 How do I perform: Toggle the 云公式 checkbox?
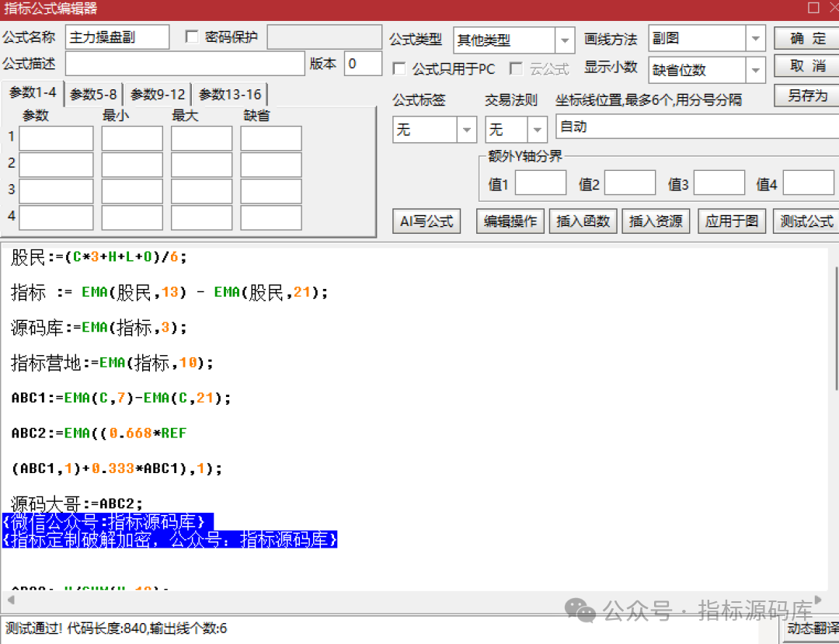tap(517, 69)
